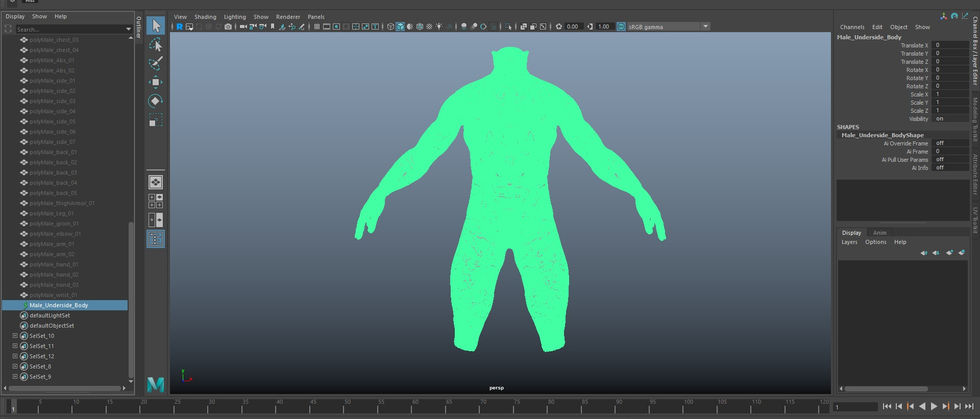This screenshot has height=419, width=980.
Task: Open Layers menu in layer editor
Action: (x=849, y=242)
